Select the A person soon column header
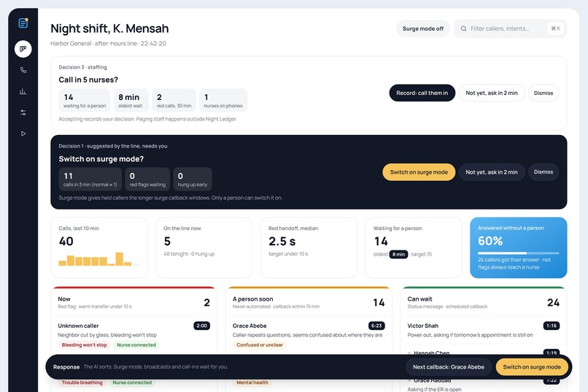 tap(309, 302)
